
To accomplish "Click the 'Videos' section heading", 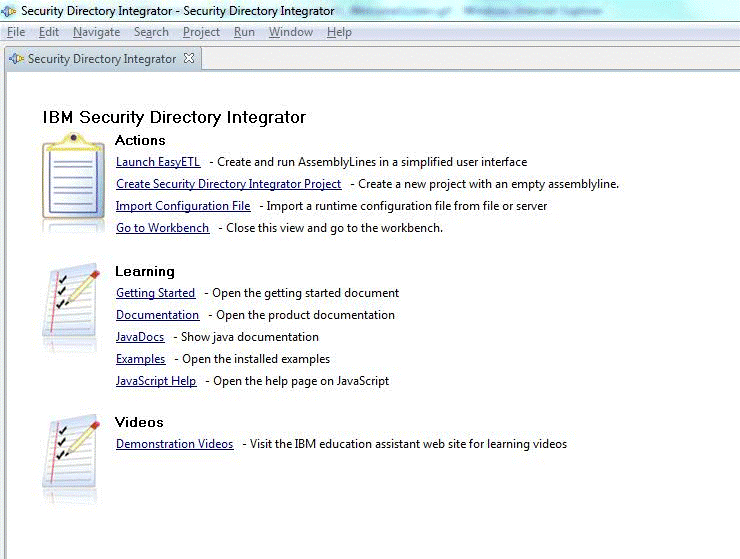I will click(x=139, y=422).
